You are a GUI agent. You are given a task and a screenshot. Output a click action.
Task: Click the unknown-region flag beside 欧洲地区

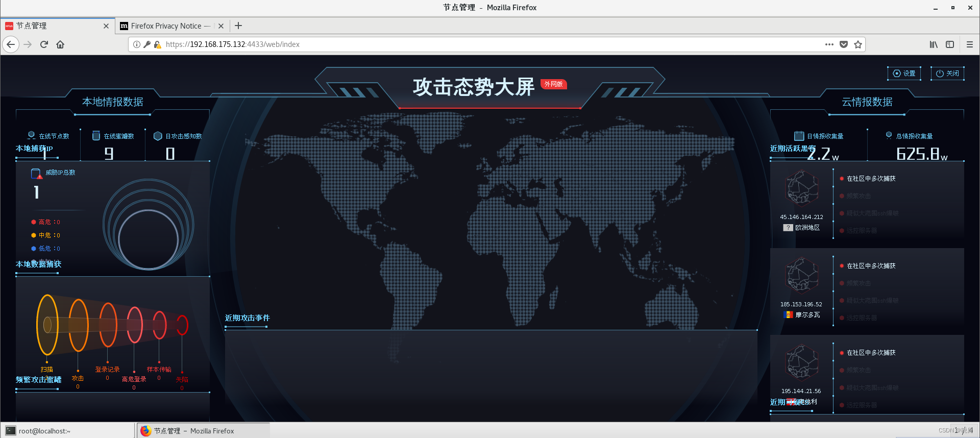tap(788, 228)
